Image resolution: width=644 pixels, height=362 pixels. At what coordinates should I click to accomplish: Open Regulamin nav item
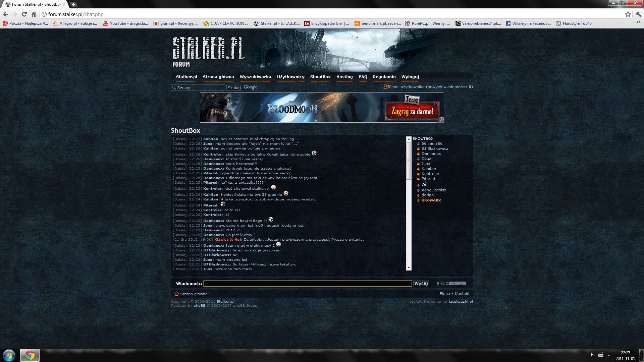coord(384,77)
